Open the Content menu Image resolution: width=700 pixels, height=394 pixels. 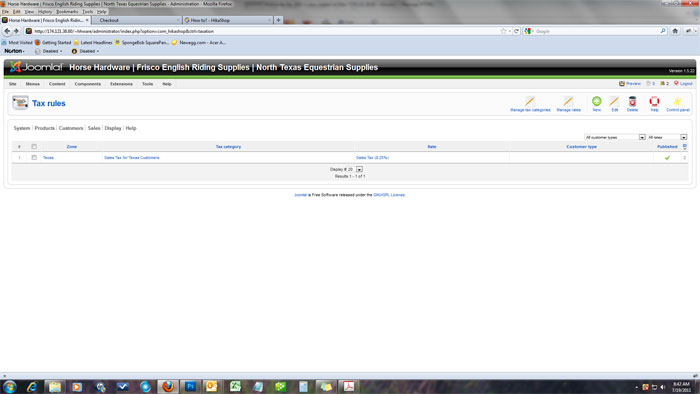coord(57,84)
